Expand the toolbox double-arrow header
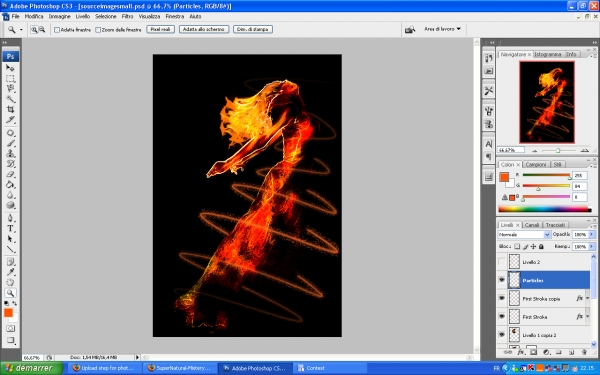This screenshot has width=600, height=375. (5, 42)
